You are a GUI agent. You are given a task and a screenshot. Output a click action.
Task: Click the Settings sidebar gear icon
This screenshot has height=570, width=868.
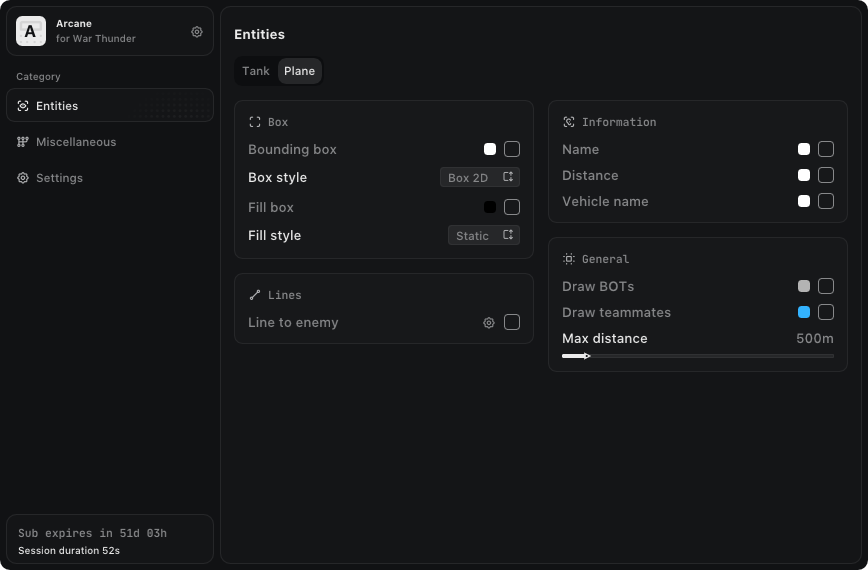tap(23, 178)
